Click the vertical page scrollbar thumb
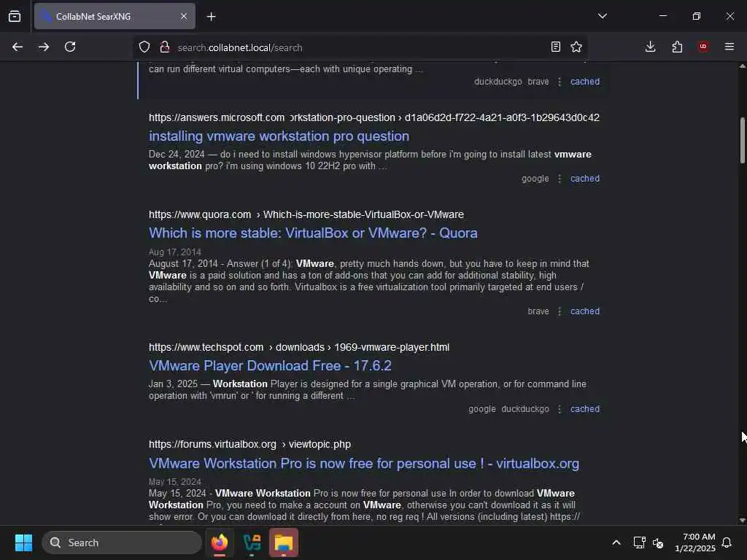Screen dimensions: 747x560 [742, 141]
